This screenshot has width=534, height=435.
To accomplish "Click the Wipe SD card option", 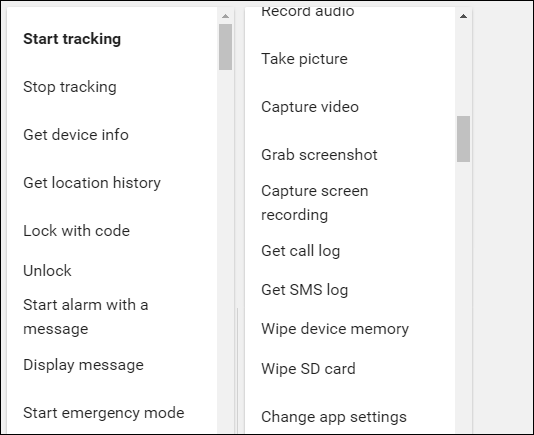I will point(308,369).
